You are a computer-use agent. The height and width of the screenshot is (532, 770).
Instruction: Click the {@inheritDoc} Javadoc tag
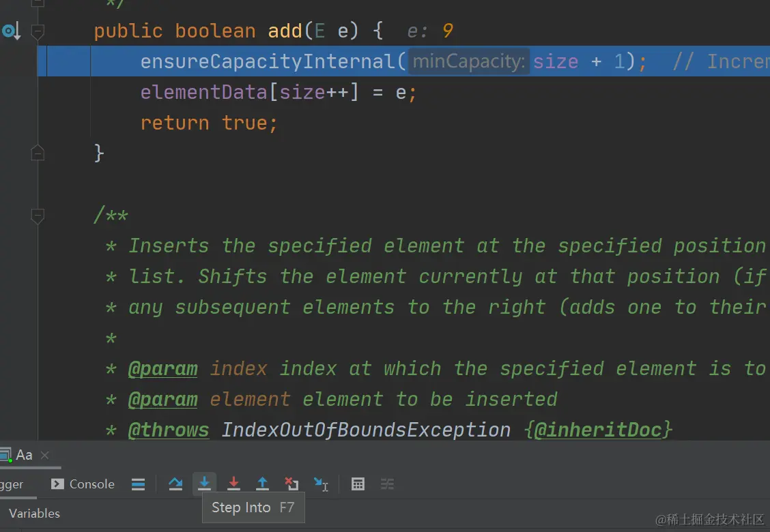(597, 430)
